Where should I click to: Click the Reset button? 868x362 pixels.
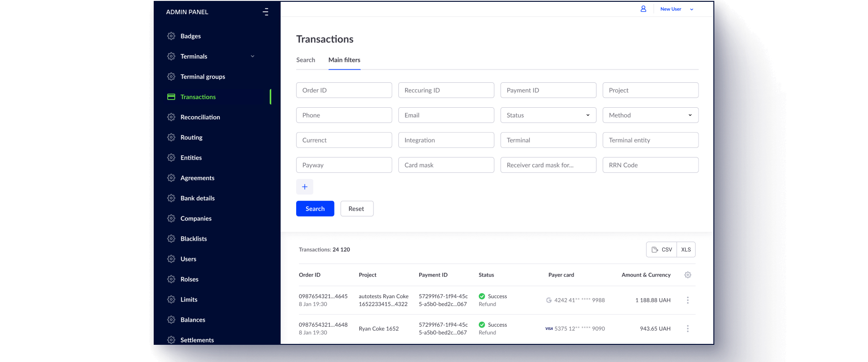click(x=357, y=209)
